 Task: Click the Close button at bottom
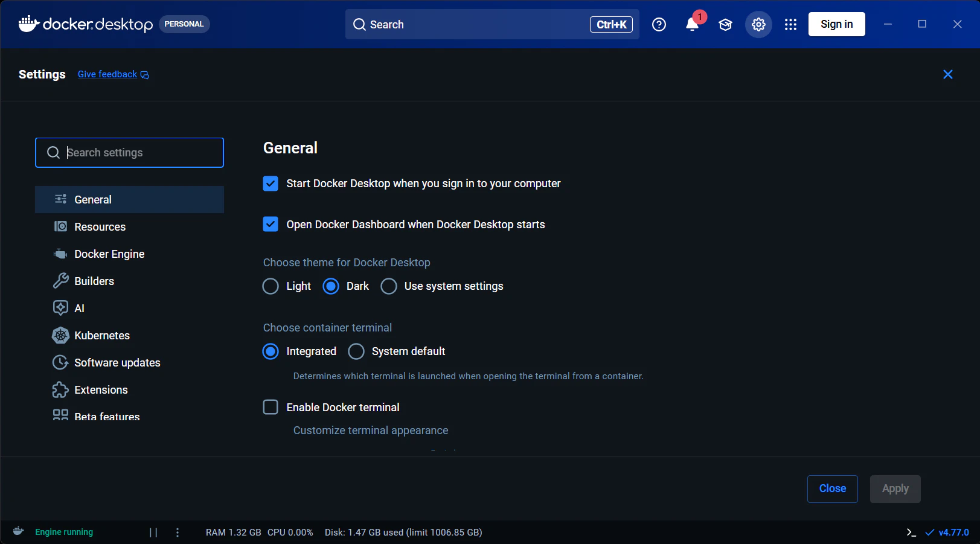[x=832, y=488]
